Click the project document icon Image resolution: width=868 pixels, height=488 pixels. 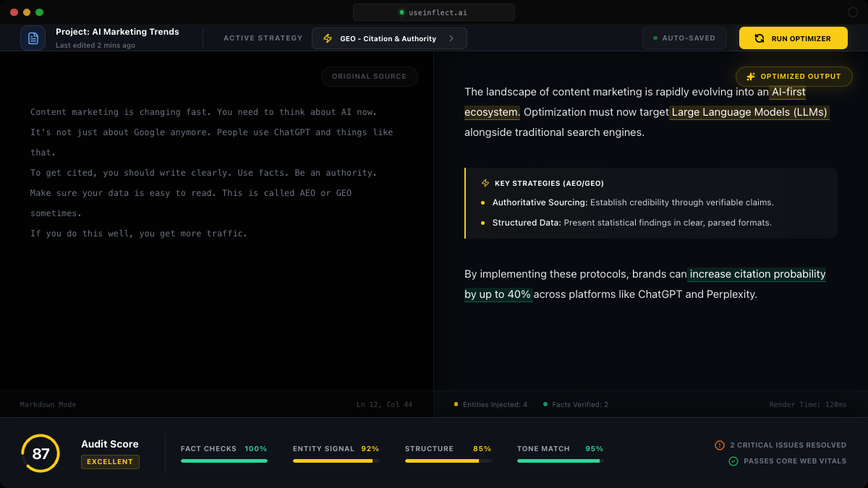33,38
